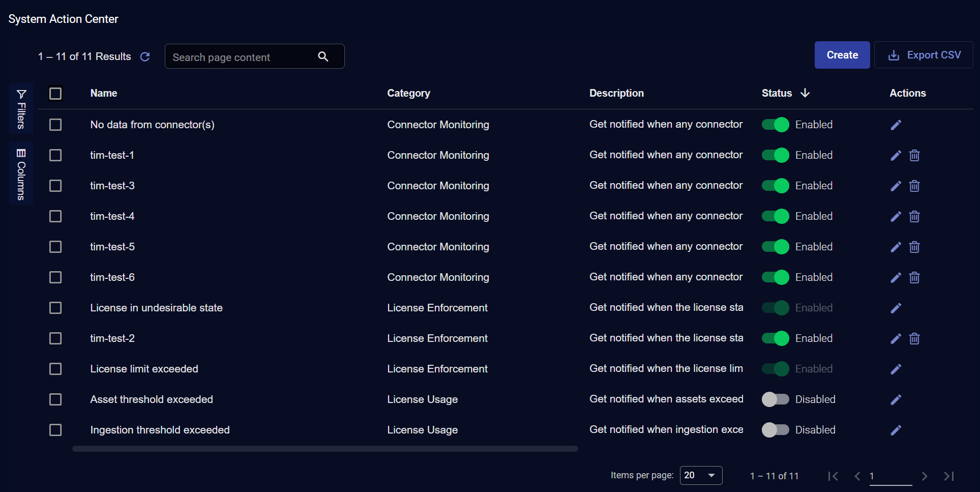Edit the License limit exceeded rule
Viewport: 980px width, 492px height.
coord(896,369)
